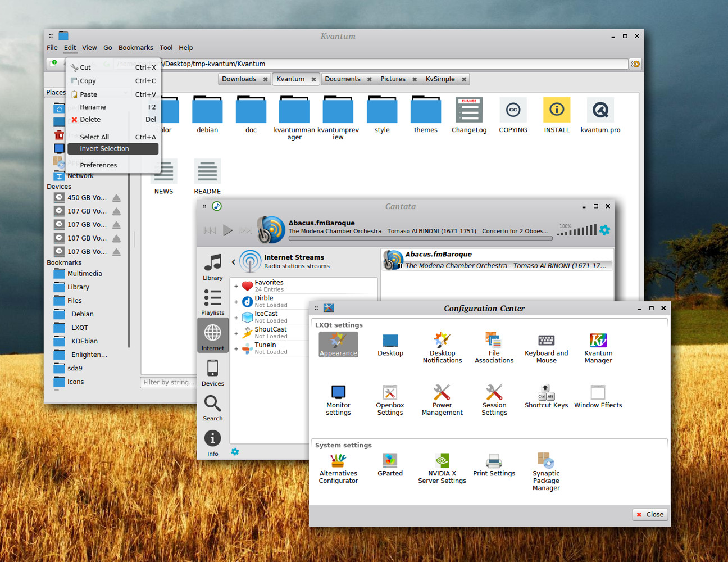Skip to previous track in Cantata
This screenshot has height=562, width=728.
210,230
